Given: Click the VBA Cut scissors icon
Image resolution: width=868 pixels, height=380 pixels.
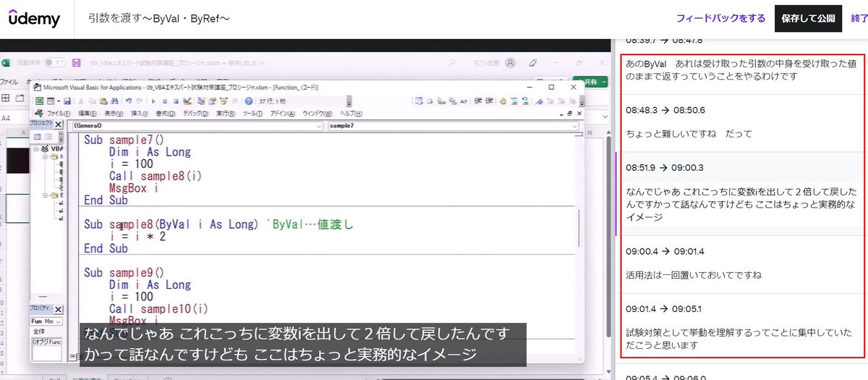Looking at the screenshot, I should pos(80,101).
